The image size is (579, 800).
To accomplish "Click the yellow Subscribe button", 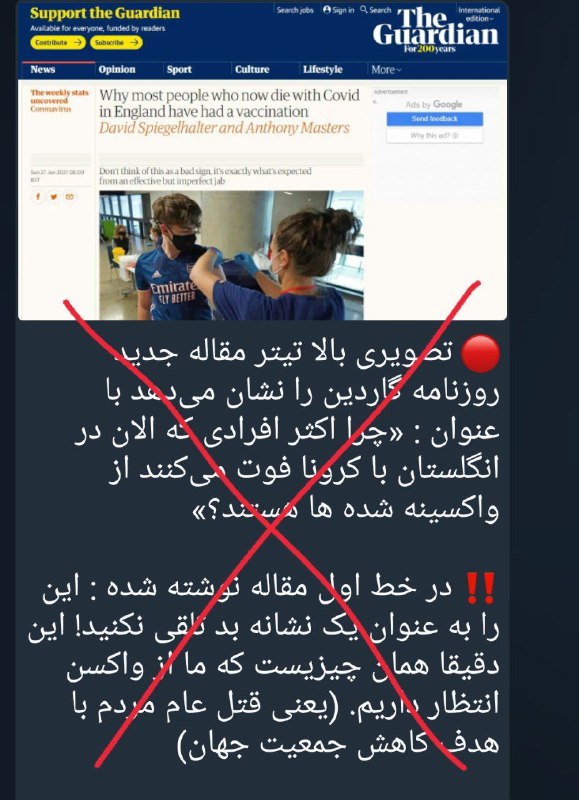I will coord(116,43).
